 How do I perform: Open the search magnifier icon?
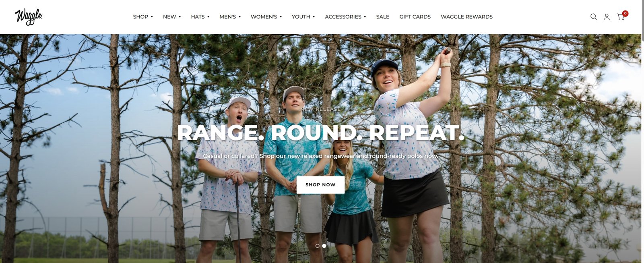593,17
